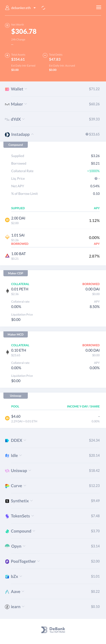Click the Liq. Price help icon
The image size is (106, 644).
pyautogui.click(x=96, y=178)
